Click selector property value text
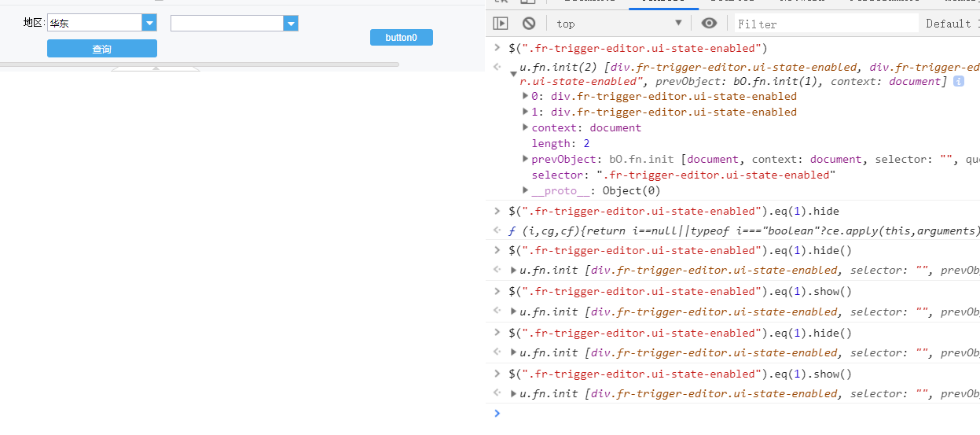 716,175
